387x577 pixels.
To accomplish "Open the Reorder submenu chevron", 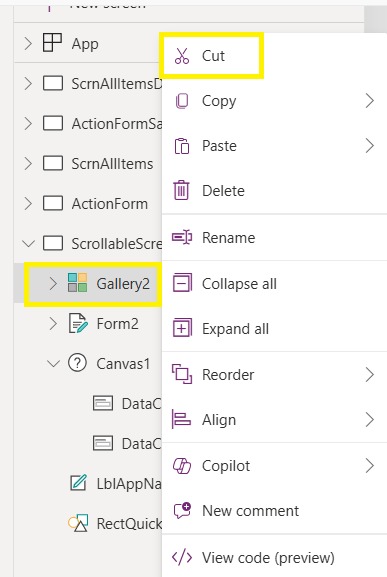I will click(x=369, y=375).
